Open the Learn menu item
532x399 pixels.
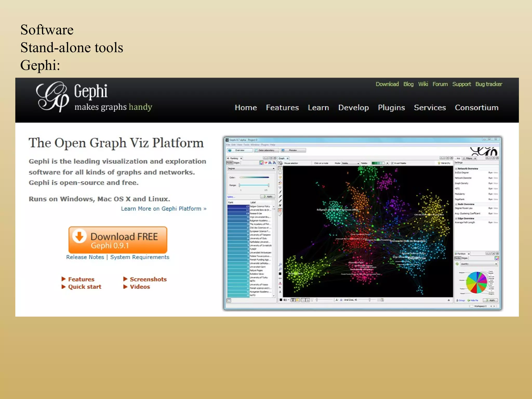[318, 108]
